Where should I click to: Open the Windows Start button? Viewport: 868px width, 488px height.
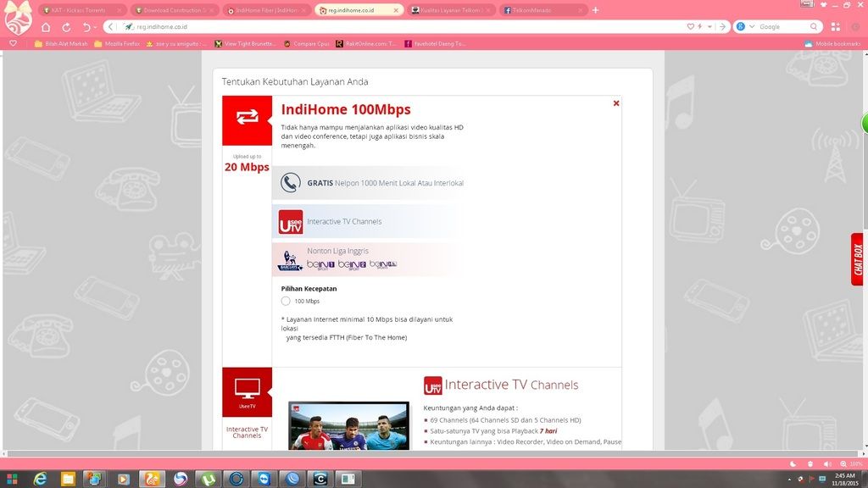(x=12, y=479)
